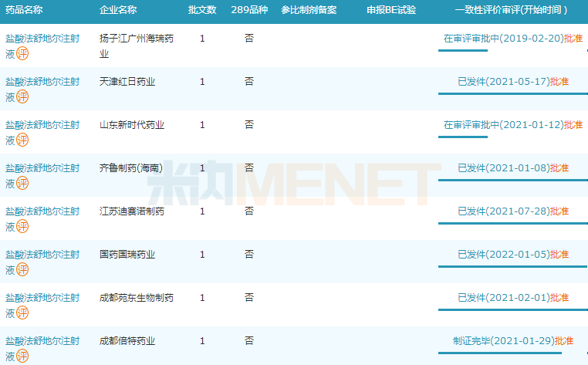Viewport: 588px width, 365px height.
Task: Open 盐酸法舒地尔注射液 link for 天津红日药业
Action: click(x=42, y=82)
